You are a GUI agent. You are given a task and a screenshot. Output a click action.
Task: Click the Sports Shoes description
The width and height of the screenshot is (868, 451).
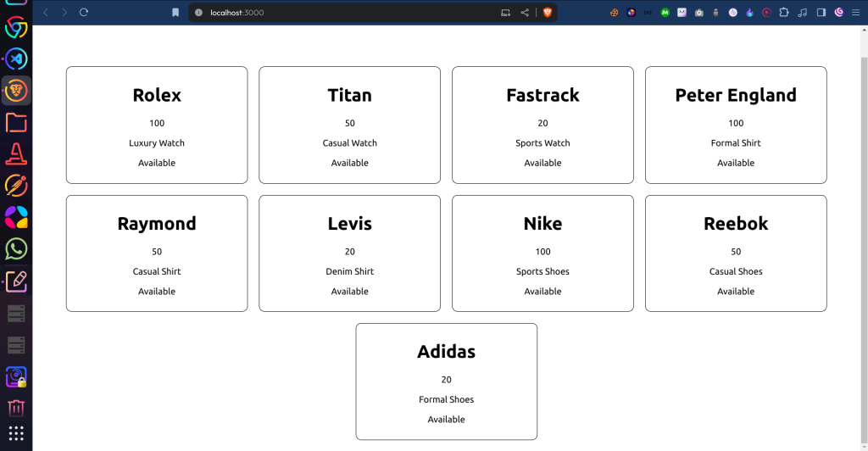[x=542, y=271]
